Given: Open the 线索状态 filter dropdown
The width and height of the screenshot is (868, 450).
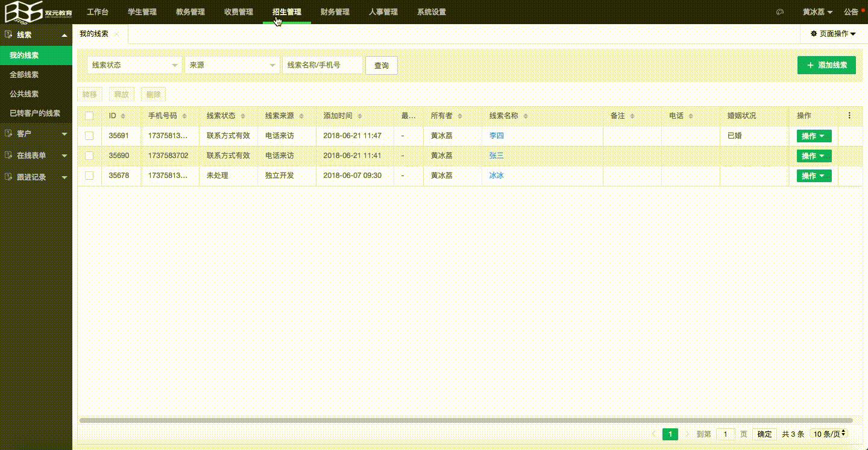Looking at the screenshot, I should 134,65.
